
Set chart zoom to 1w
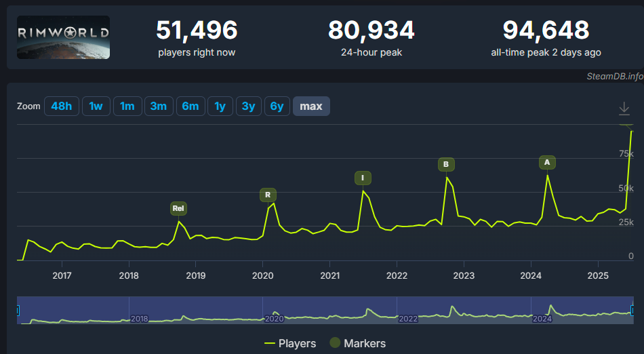point(96,106)
